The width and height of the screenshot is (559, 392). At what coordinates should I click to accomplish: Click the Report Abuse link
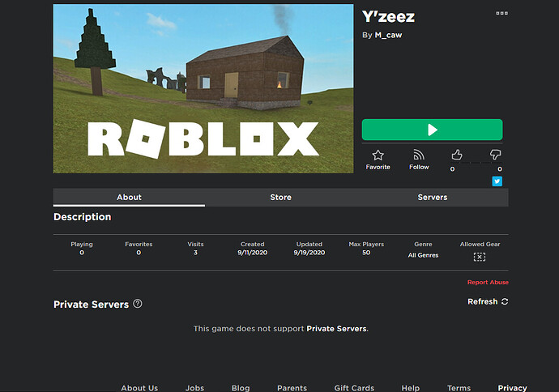488,282
